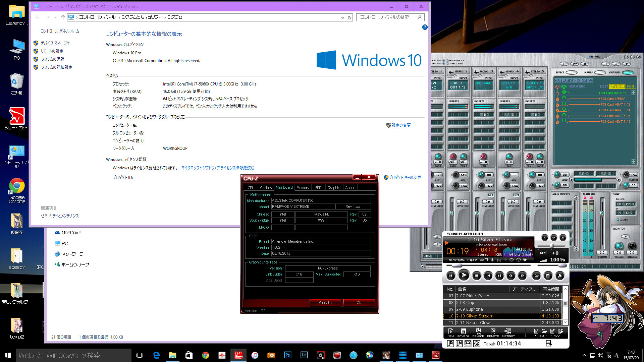Navigate up one level in Control Panel
Viewport: 644px width, 362px height.
point(63,17)
